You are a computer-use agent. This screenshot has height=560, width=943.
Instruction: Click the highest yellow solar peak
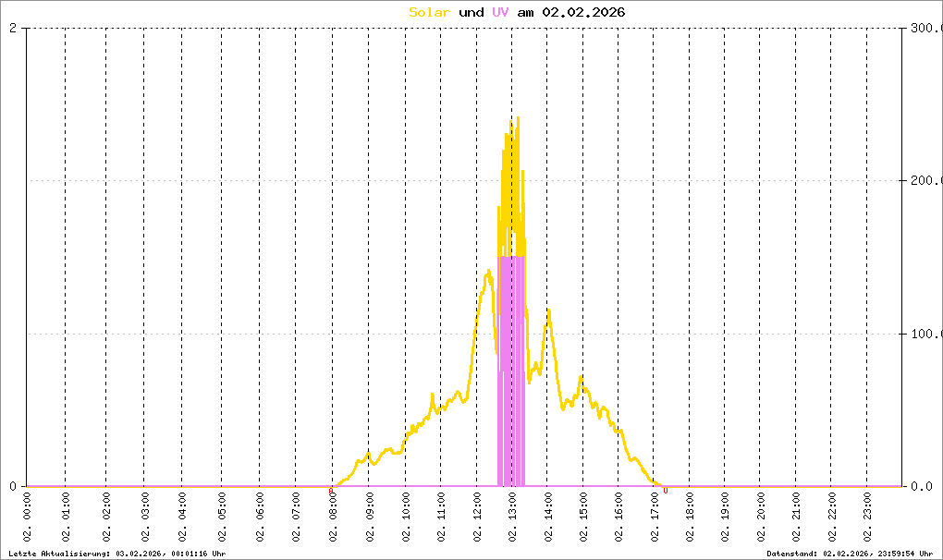518,118
